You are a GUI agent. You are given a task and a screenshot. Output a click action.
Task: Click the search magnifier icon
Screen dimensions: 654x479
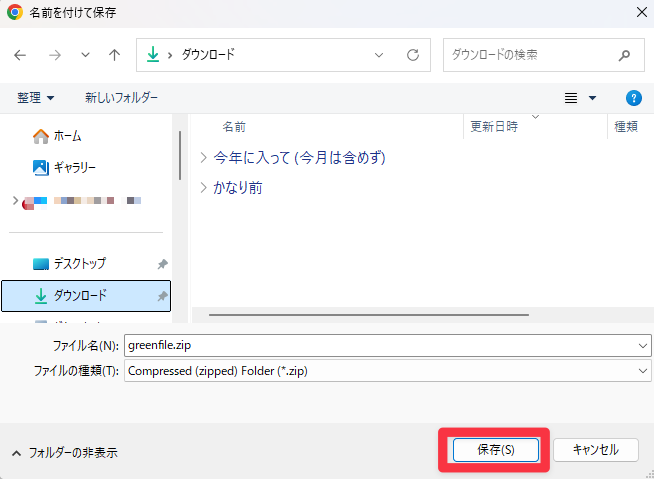[624, 55]
